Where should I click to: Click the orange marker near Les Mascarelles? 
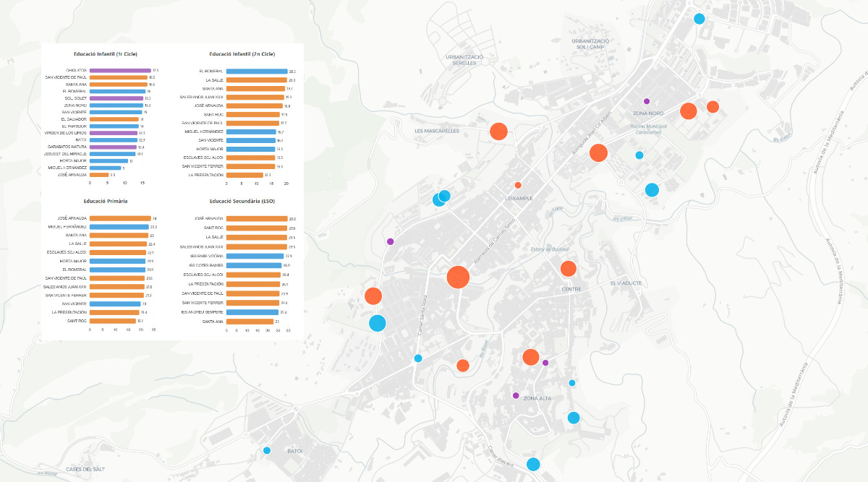pos(498,132)
